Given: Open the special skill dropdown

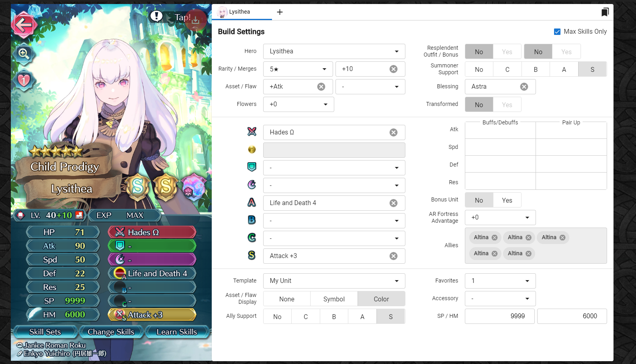Looking at the screenshot, I should tap(334, 185).
